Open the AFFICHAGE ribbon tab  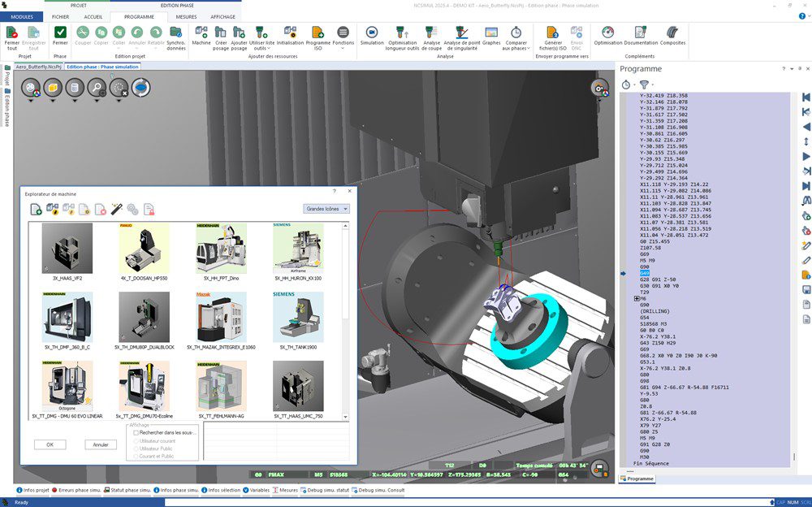pyautogui.click(x=222, y=16)
